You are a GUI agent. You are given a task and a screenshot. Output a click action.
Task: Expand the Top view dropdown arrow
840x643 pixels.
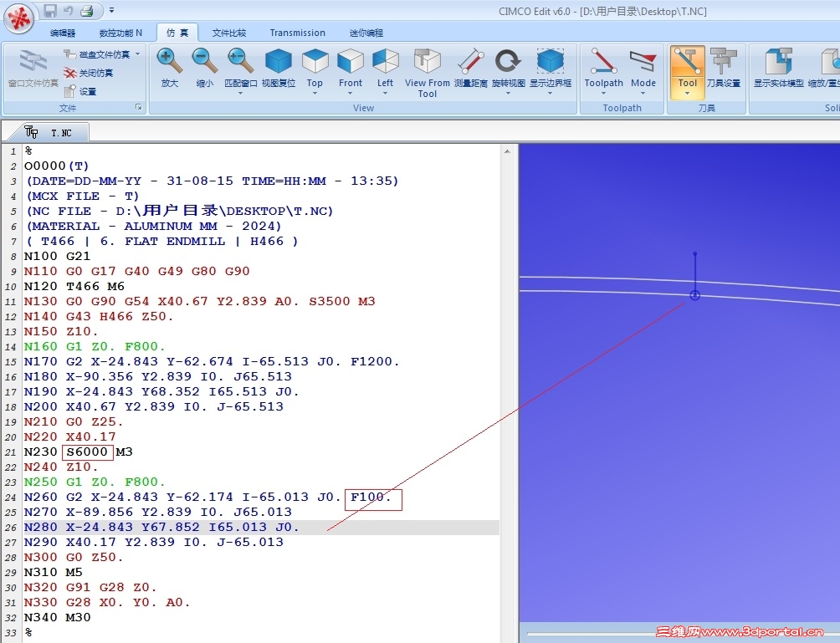pyautogui.click(x=315, y=94)
